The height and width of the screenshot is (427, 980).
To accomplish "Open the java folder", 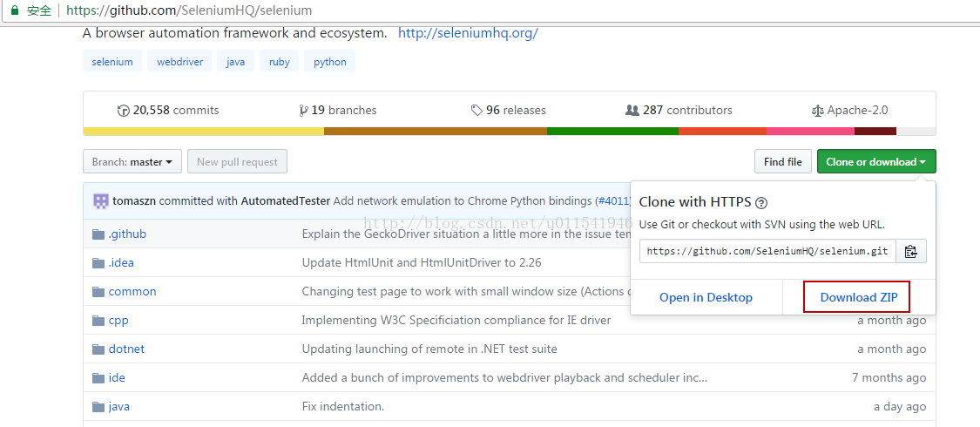I will (119, 407).
